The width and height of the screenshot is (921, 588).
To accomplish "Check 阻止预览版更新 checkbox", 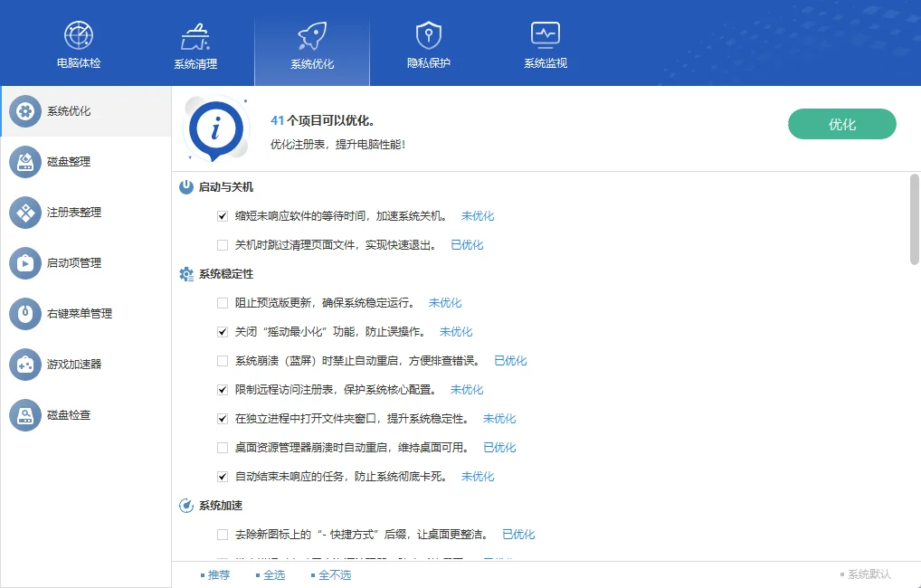I will (222, 303).
